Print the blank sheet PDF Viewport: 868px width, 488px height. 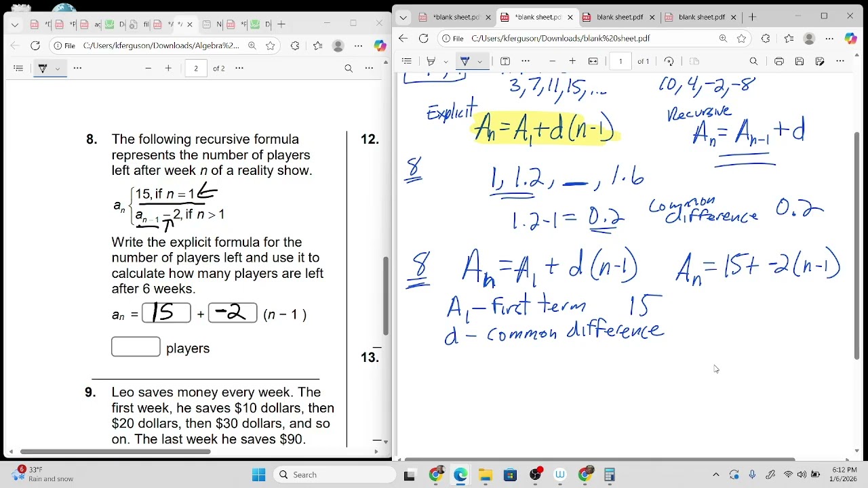pos(779,61)
